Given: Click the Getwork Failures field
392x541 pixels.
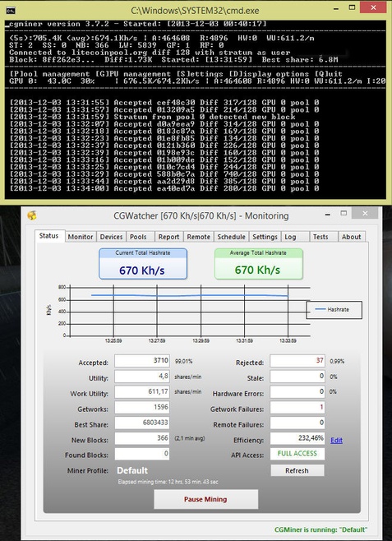Looking at the screenshot, I should (297, 408).
